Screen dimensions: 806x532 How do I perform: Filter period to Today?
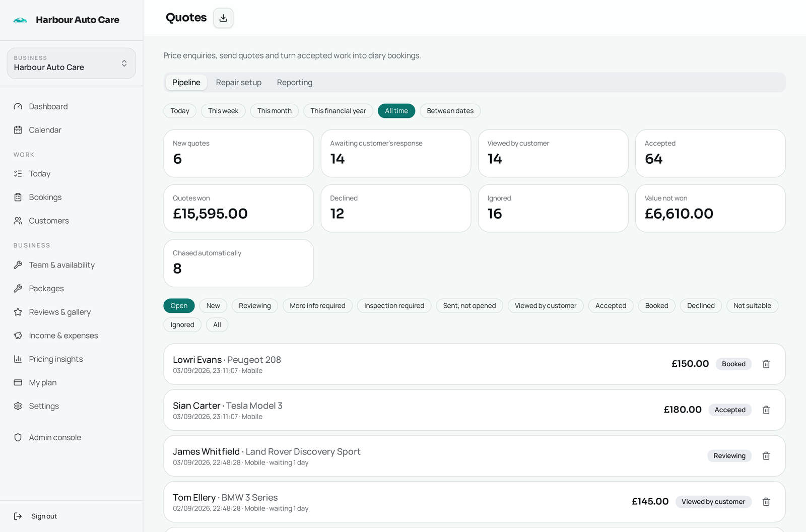click(180, 111)
